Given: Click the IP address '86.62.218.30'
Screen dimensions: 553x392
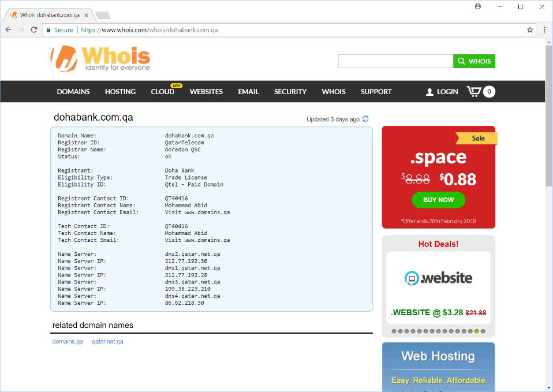Looking at the screenshot, I should 185,303.
